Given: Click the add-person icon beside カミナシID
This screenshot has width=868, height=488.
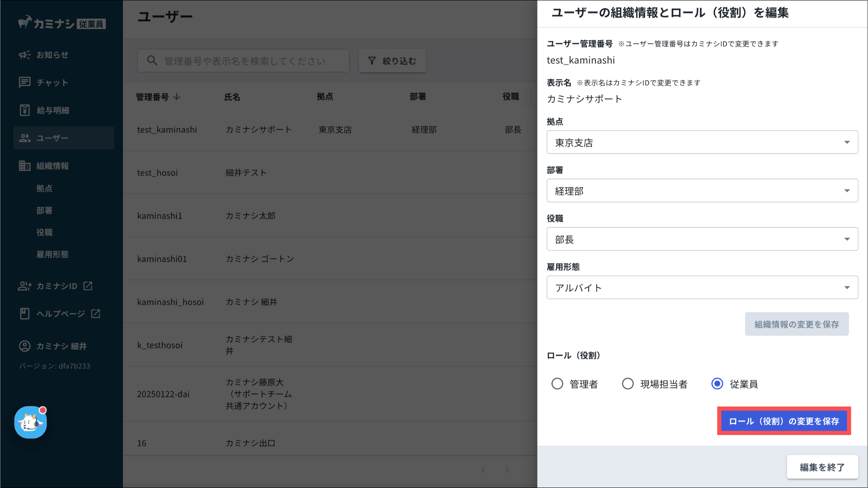Looking at the screenshot, I should pyautogui.click(x=25, y=286).
